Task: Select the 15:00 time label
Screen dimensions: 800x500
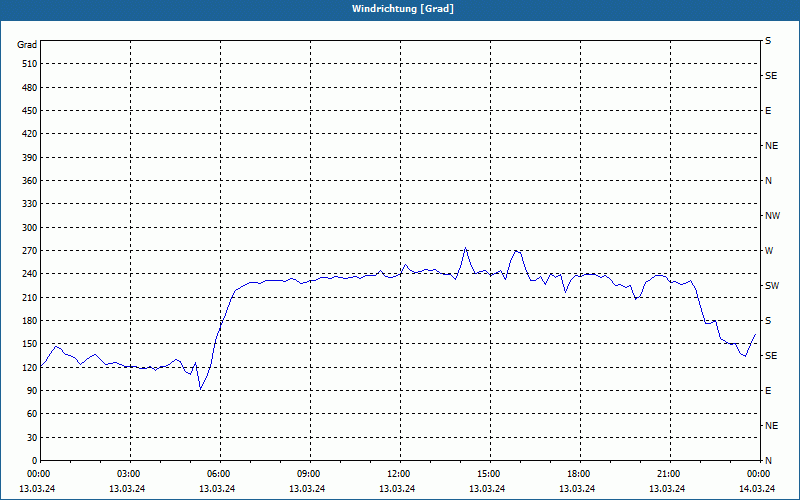Action: click(x=490, y=474)
